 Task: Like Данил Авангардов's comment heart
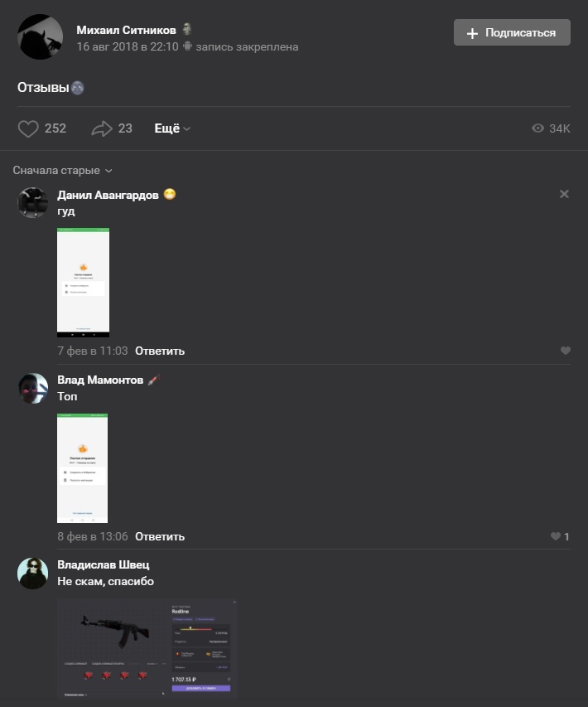pyautogui.click(x=566, y=351)
